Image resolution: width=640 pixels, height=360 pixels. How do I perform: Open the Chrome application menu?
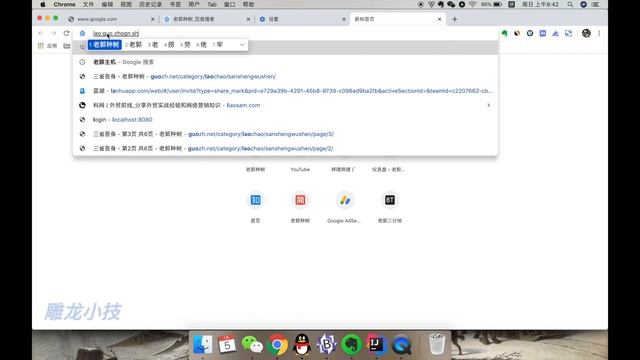tap(64, 4)
